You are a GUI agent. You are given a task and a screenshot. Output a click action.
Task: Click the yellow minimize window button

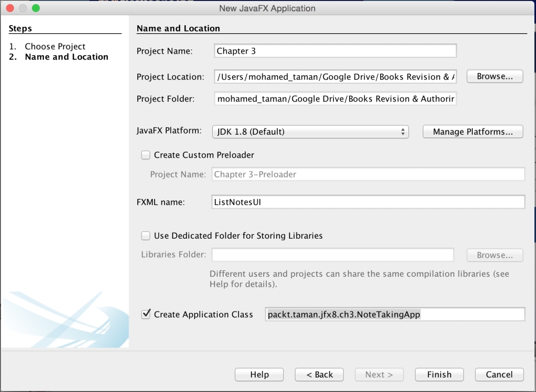coord(23,8)
